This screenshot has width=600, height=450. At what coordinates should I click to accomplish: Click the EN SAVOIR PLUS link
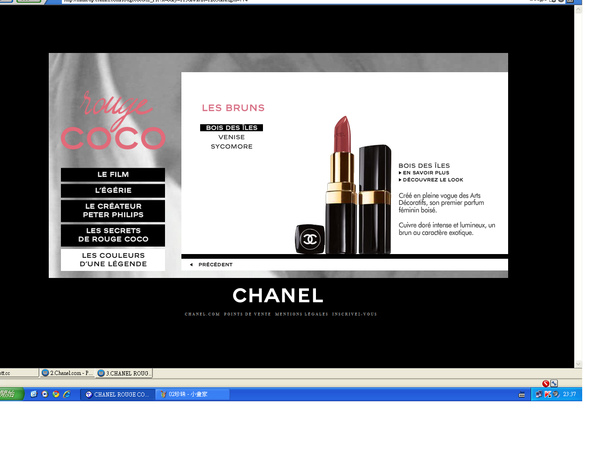426,173
